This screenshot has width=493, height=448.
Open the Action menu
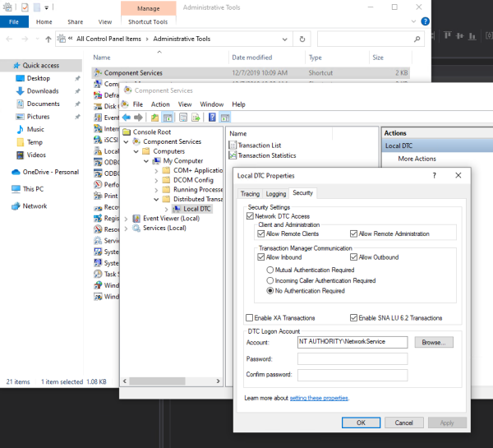pos(160,104)
